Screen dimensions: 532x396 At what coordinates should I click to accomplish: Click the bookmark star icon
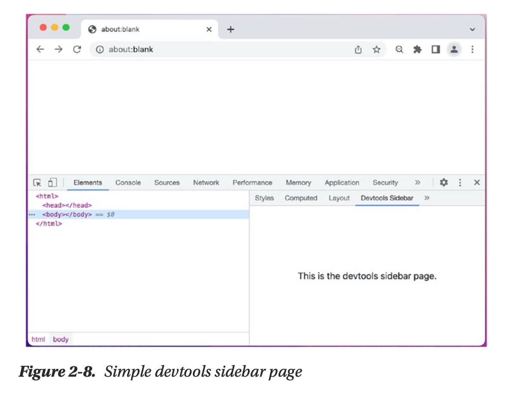pyautogui.click(x=376, y=49)
